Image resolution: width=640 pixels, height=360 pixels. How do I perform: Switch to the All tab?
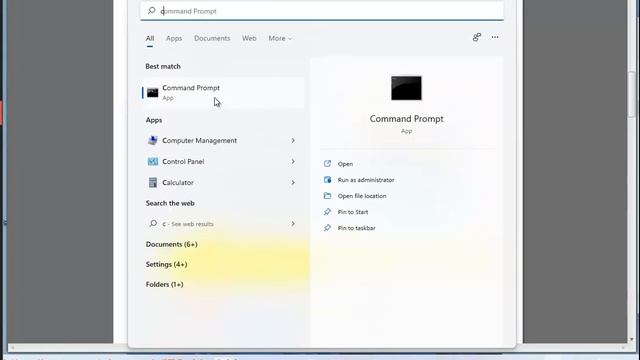[150, 38]
